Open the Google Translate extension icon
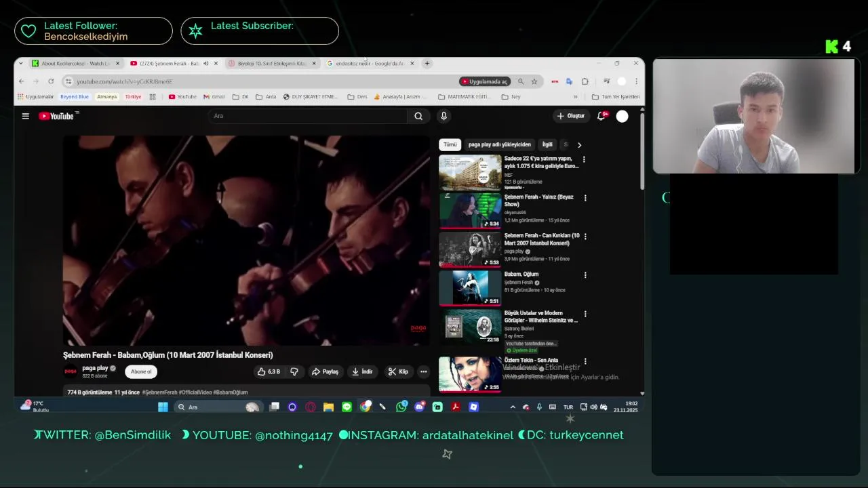Viewport: 868px width, 488px height. pyautogui.click(x=569, y=81)
